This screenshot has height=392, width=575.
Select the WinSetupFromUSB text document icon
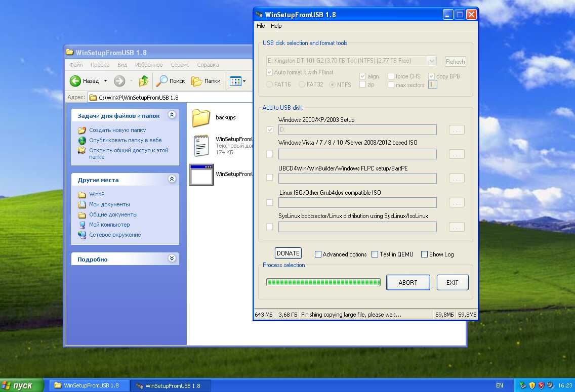click(201, 146)
